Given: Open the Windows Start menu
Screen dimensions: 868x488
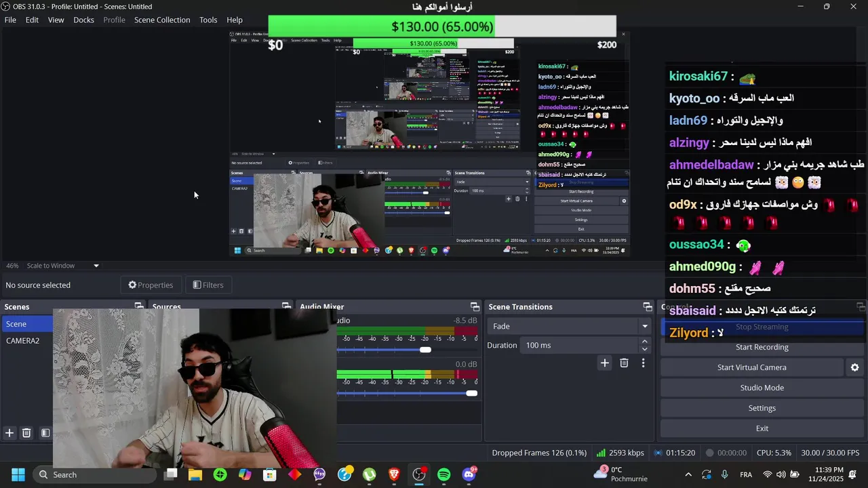Looking at the screenshot, I should point(18,474).
